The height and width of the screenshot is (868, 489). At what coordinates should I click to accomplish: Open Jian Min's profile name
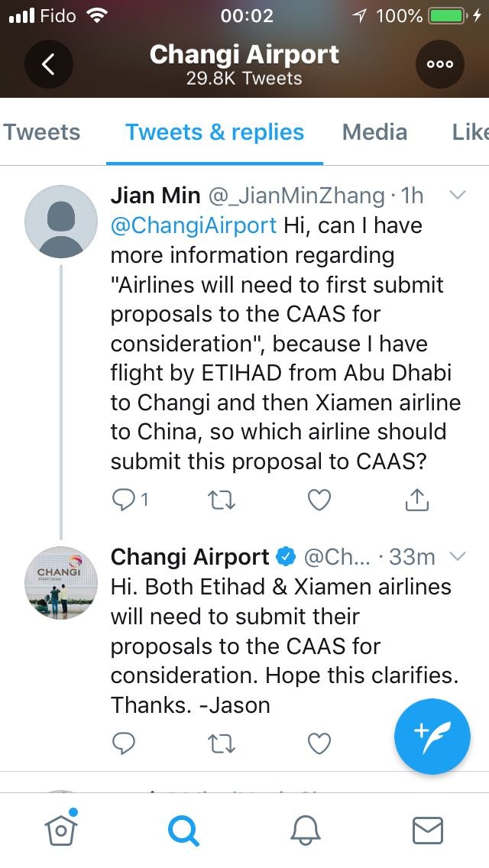click(155, 196)
